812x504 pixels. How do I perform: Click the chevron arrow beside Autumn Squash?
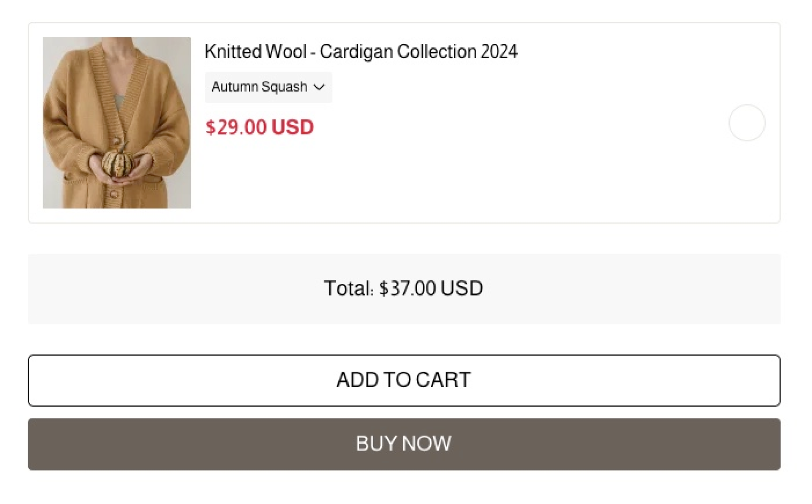319,87
